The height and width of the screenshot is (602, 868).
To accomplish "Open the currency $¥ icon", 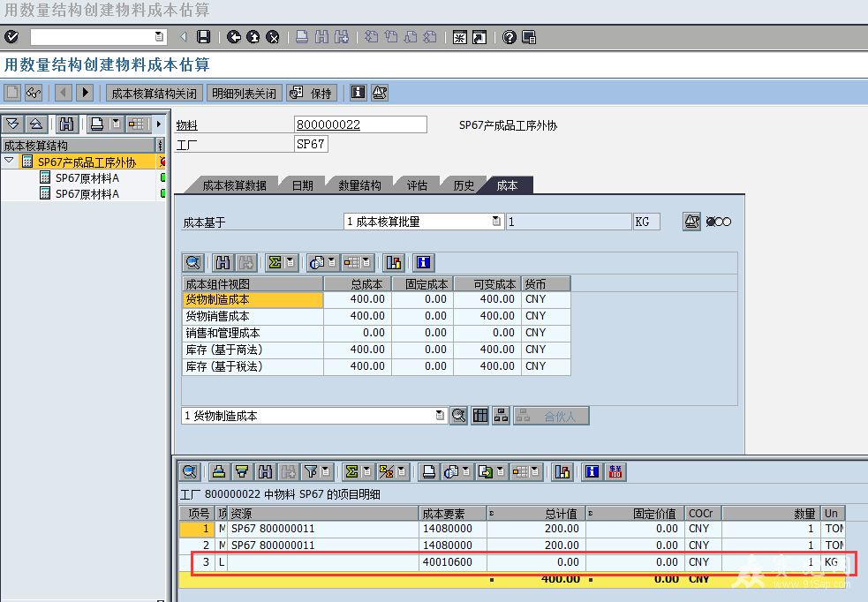I will [x=615, y=471].
